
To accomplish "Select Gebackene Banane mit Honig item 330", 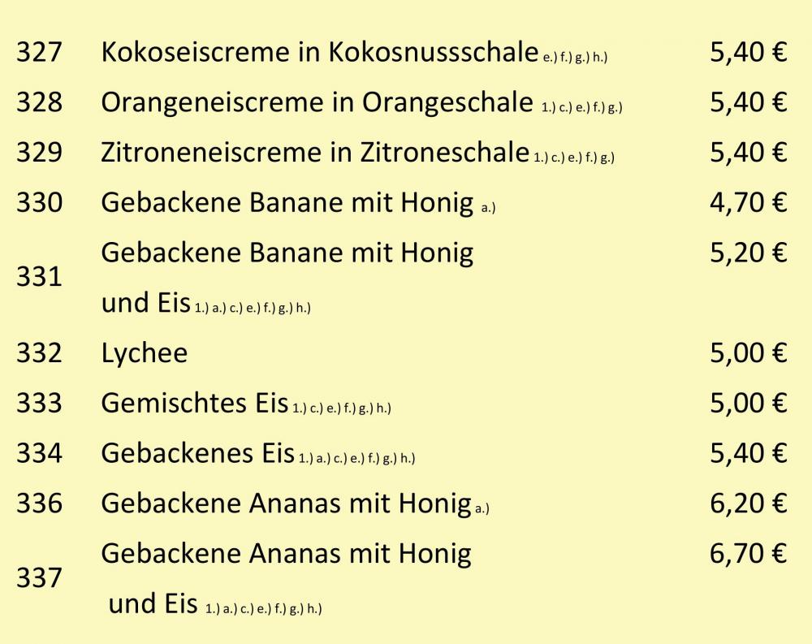I will [287, 202].
